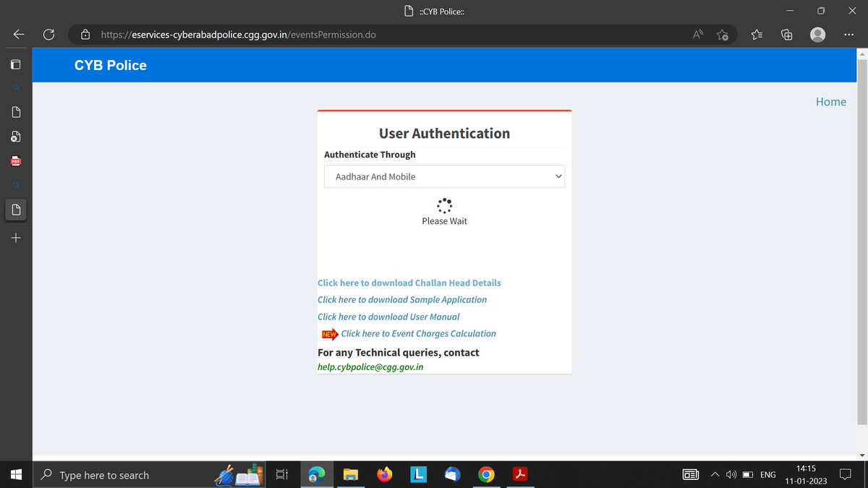Add this page to favorites star-plus icon
Screen dimensions: 868x488
pyautogui.click(x=723, y=34)
